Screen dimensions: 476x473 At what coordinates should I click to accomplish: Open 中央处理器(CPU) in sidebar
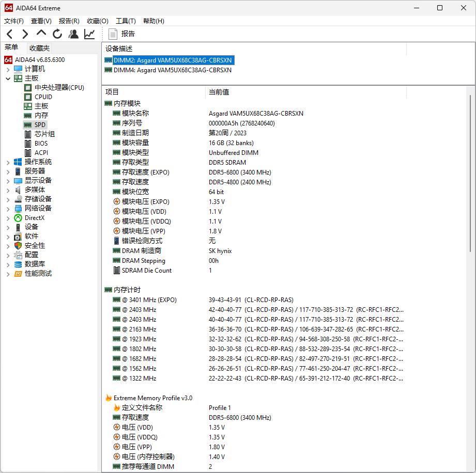tap(59, 87)
